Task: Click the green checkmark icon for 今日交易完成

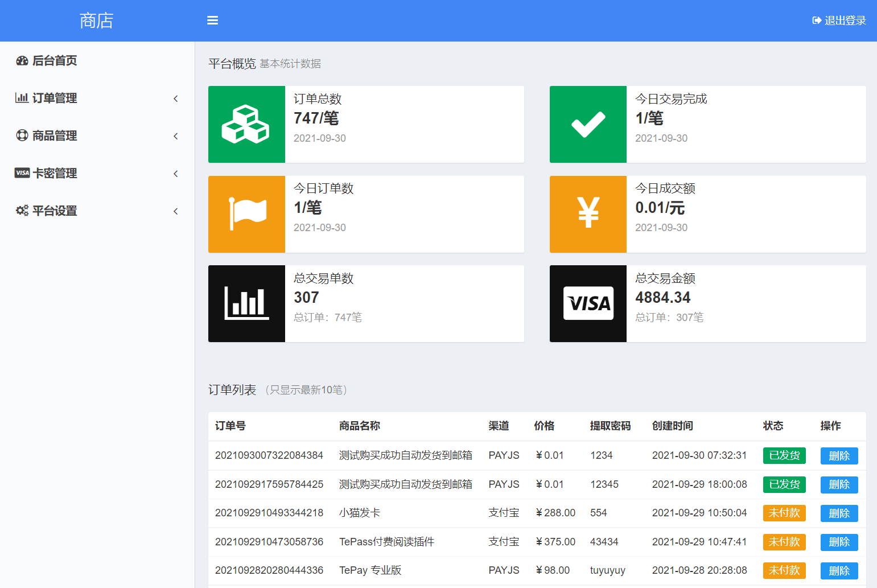Action: point(588,124)
